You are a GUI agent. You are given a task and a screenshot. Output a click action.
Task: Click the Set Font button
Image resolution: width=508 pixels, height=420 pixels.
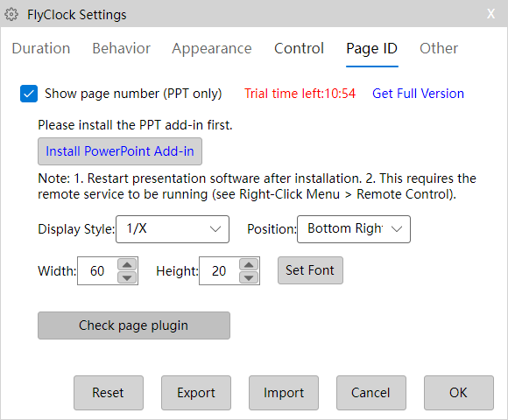pyautogui.click(x=310, y=270)
